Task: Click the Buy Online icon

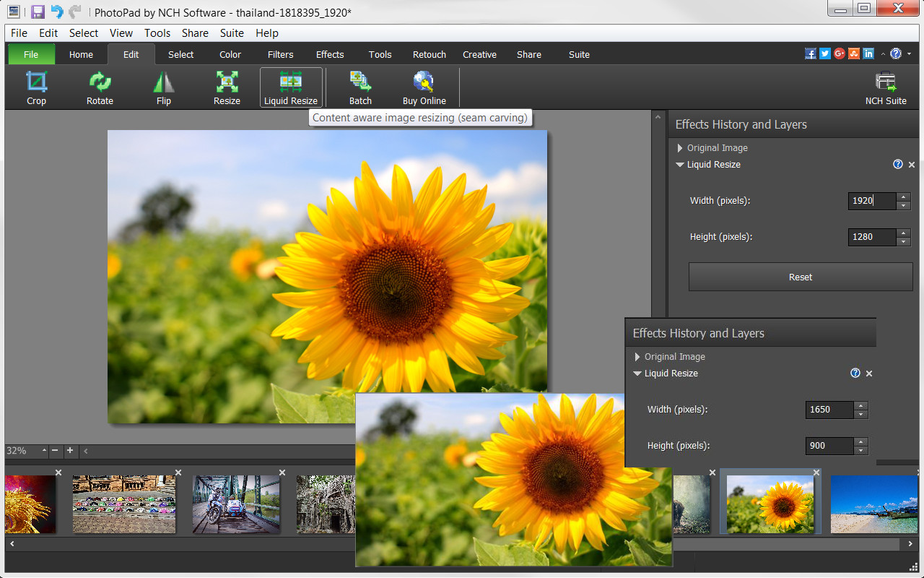Action: pyautogui.click(x=424, y=87)
